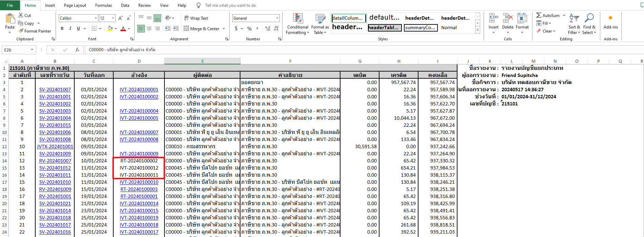Click the Select All corner triangle
The image size is (644, 237).
coord(5,61)
